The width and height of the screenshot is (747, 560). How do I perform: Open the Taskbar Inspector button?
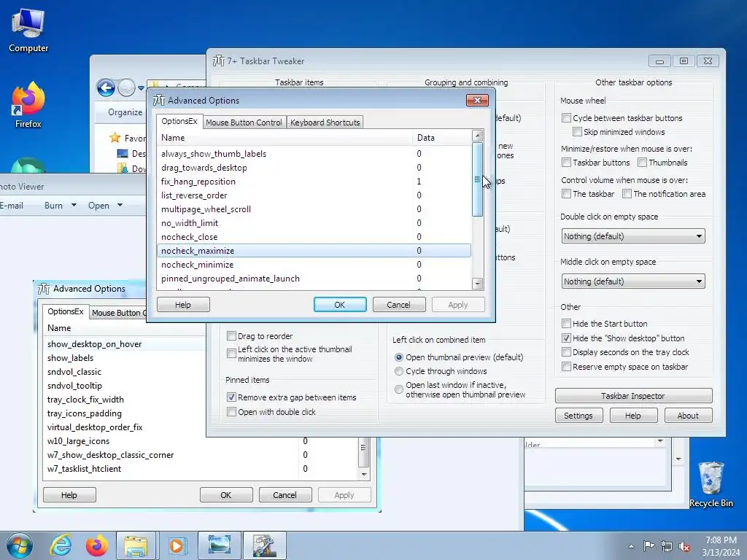click(x=633, y=396)
